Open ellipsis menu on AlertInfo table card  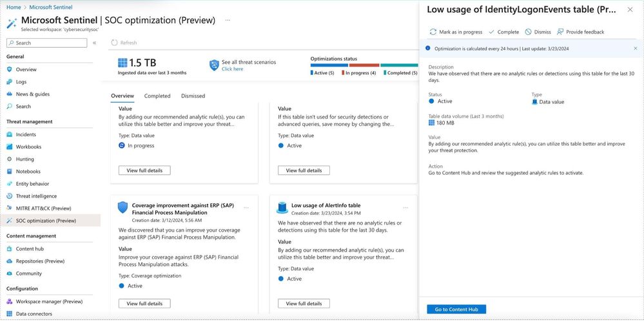[405, 208]
